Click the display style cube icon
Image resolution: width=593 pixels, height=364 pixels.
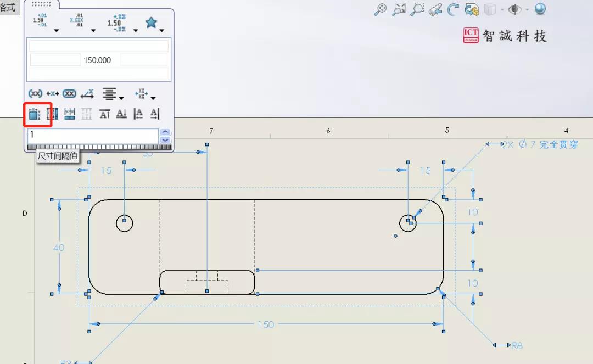point(490,9)
